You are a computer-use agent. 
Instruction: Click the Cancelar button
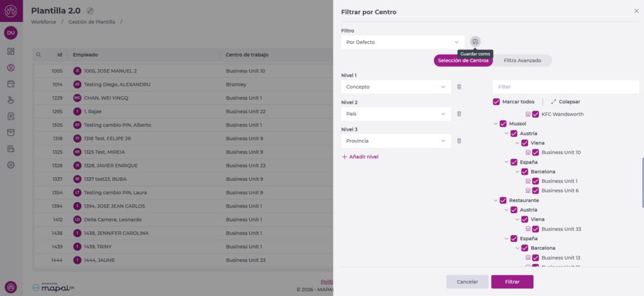click(x=467, y=282)
